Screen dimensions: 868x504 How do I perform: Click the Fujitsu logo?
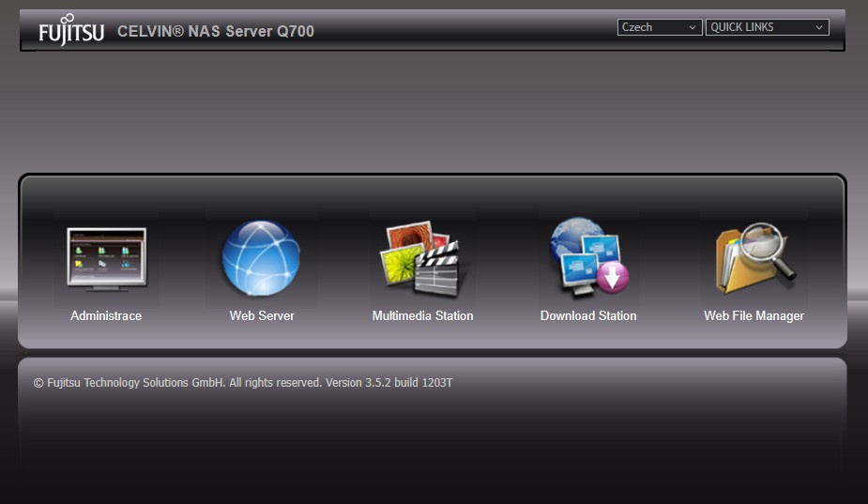[71, 30]
